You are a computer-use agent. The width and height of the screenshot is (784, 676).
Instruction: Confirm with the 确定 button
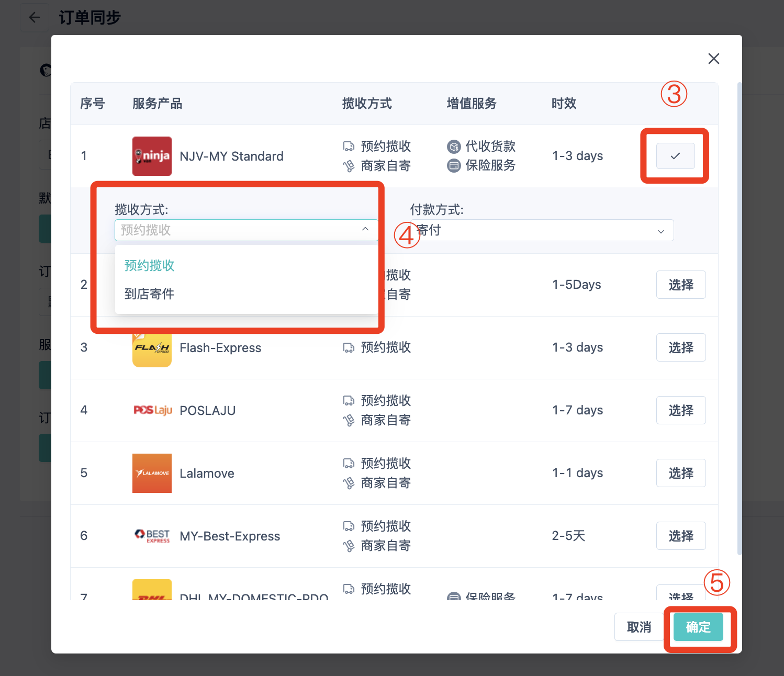[698, 627]
